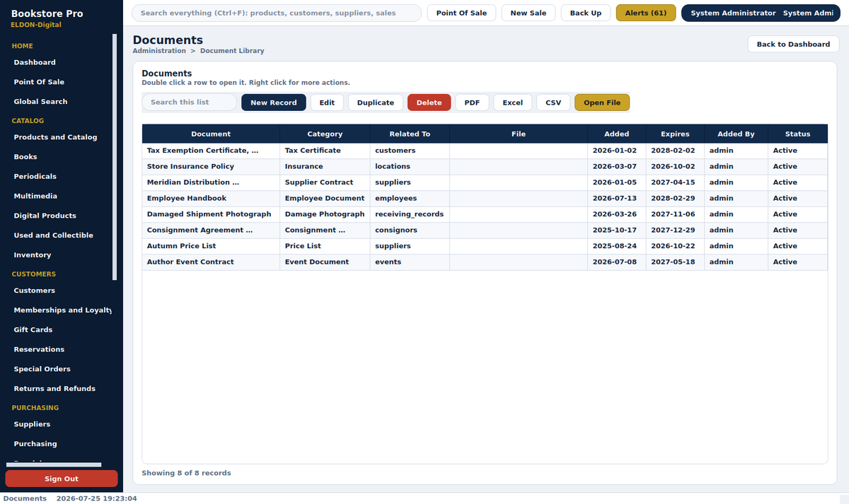Click the Duplicate button
The image size is (849, 504).
(376, 102)
